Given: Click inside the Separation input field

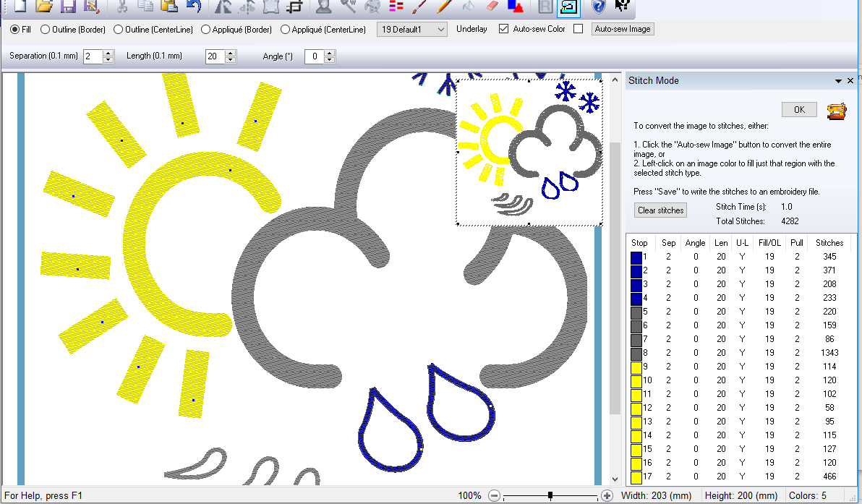Looking at the screenshot, I should 93,56.
